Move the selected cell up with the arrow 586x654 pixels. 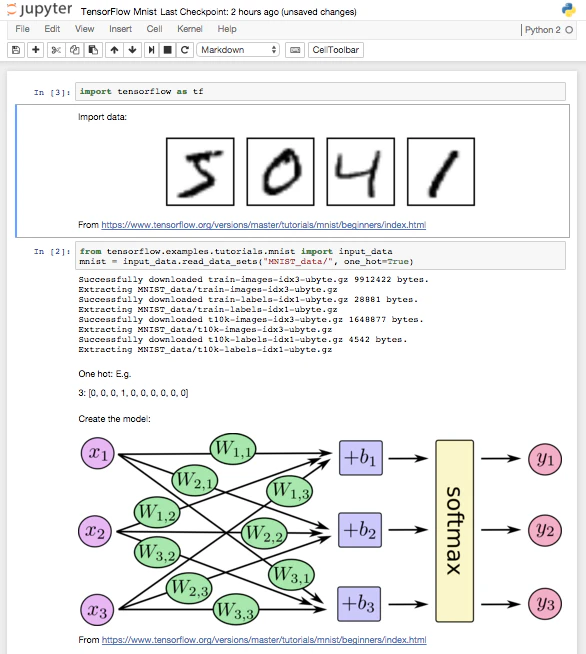[x=114, y=50]
